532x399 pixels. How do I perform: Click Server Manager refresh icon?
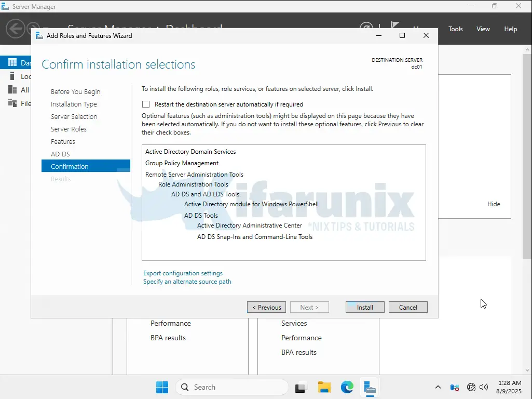coord(366,25)
